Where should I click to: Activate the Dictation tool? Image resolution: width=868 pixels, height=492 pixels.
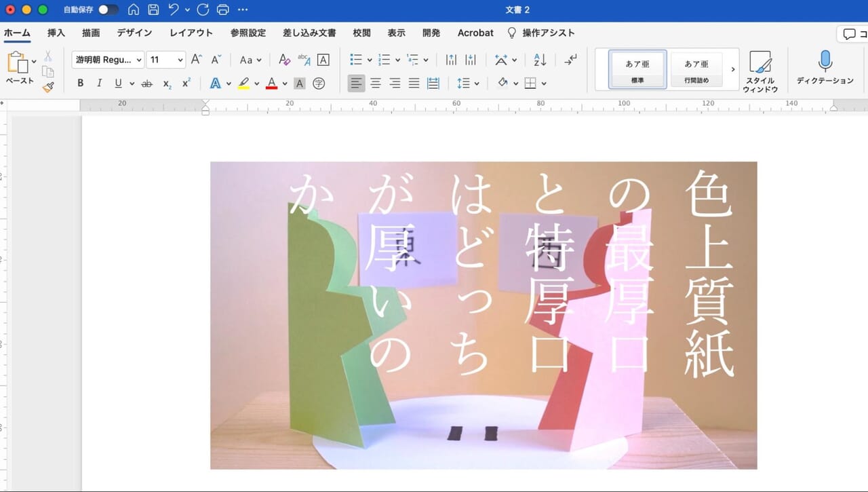[x=824, y=68]
